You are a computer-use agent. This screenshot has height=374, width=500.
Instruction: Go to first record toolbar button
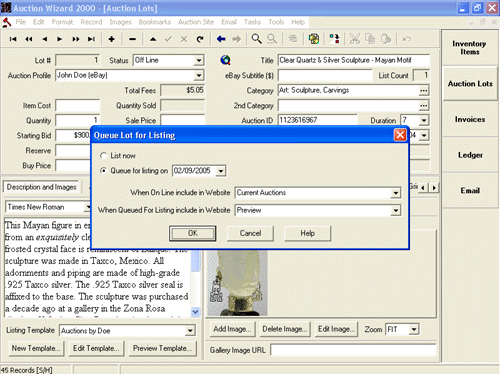tap(13, 39)
